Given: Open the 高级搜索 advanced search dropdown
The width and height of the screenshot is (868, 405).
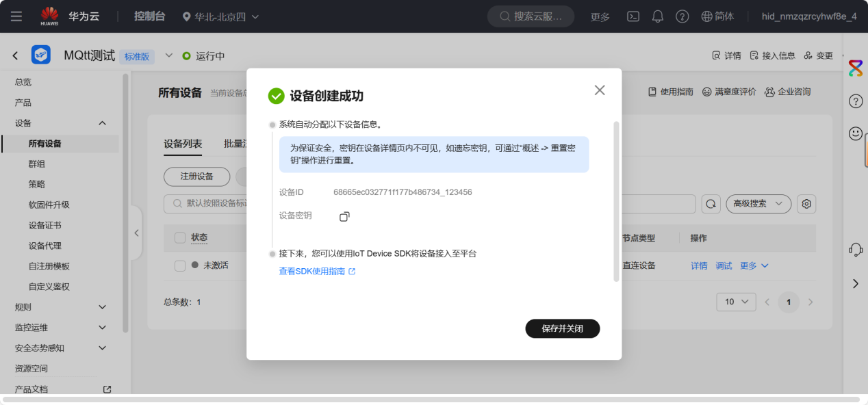Looking at the screenshot, I should (x=758, y=204).
